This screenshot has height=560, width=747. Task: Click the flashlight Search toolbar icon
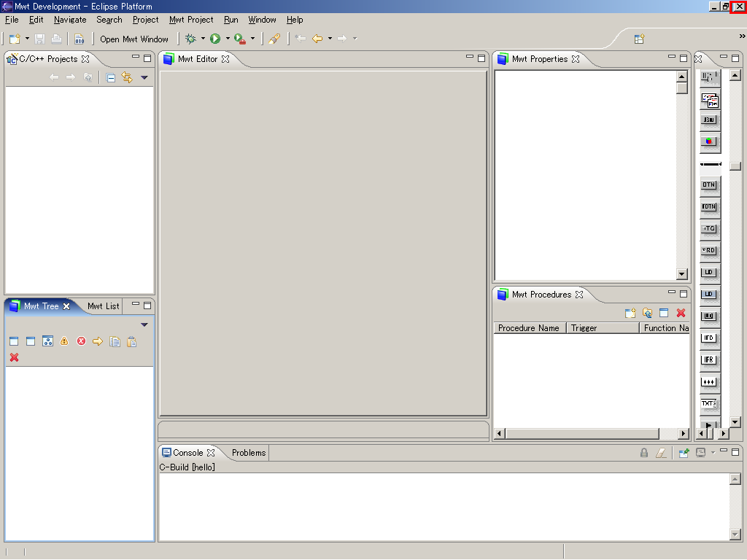(x=274, y=39)
